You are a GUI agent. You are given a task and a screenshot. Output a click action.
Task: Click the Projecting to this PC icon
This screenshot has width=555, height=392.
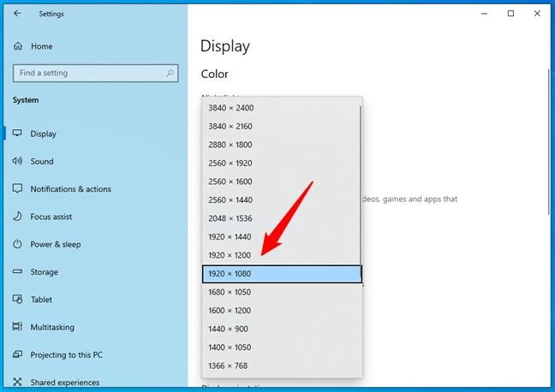(x=17, y=354)
